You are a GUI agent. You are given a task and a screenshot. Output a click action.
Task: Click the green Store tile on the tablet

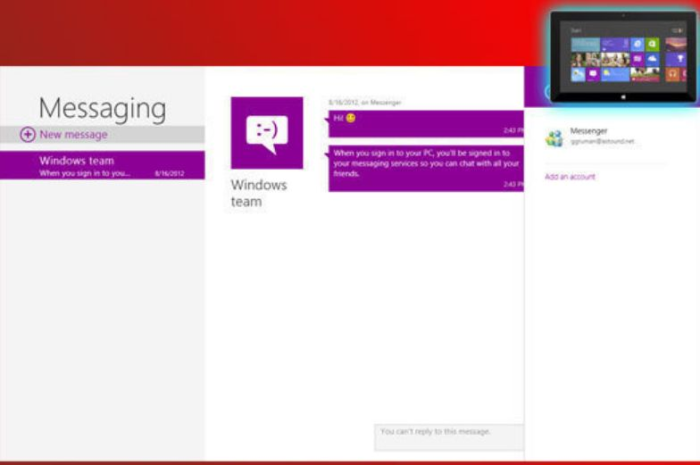click(652, 44)
